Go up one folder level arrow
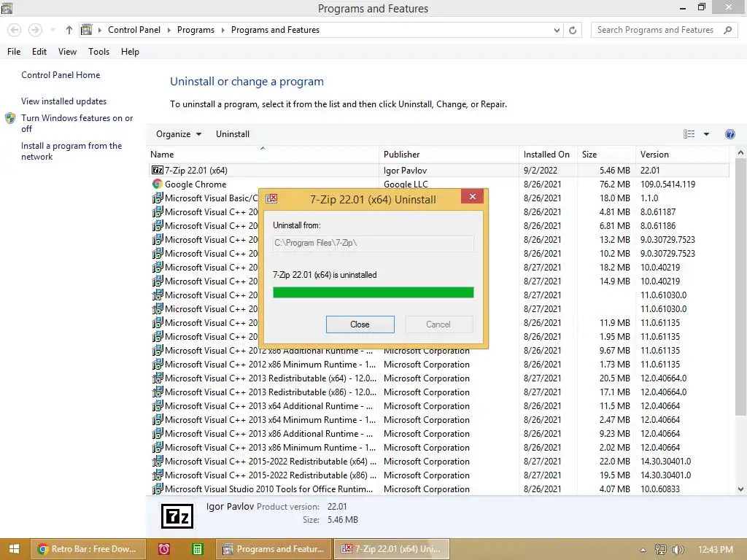The image size is (747, 560). [x=69, y=30]
